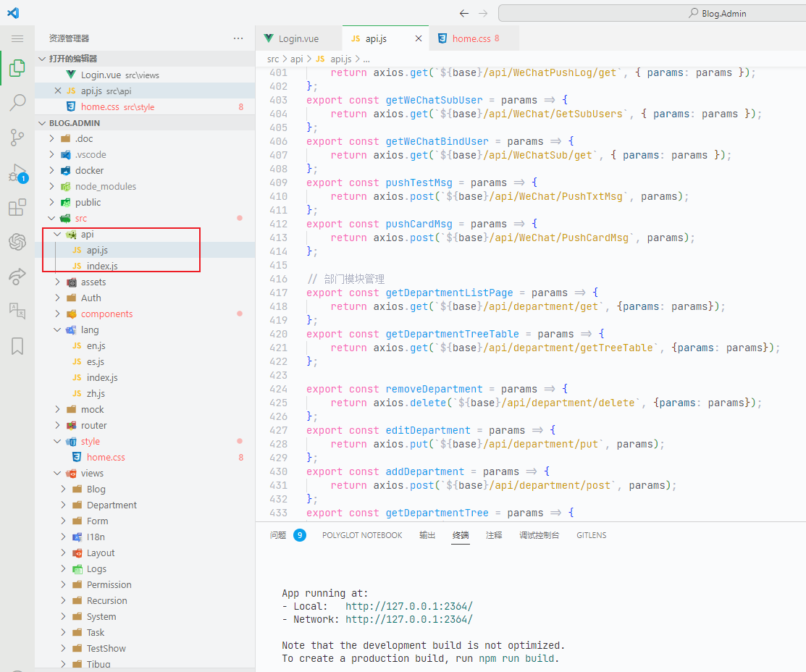Screen dimensions: 806x672
Task: Open the Bookmarks icon in activity bar
Action: [17, 346]
